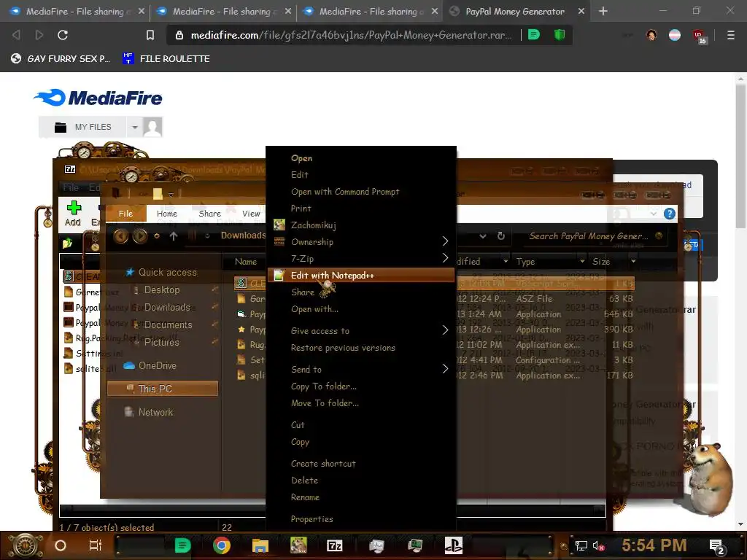Open Chrome from the taskbar
The width and height of the screenshot is (747, 560).
(x=222, y=545)
